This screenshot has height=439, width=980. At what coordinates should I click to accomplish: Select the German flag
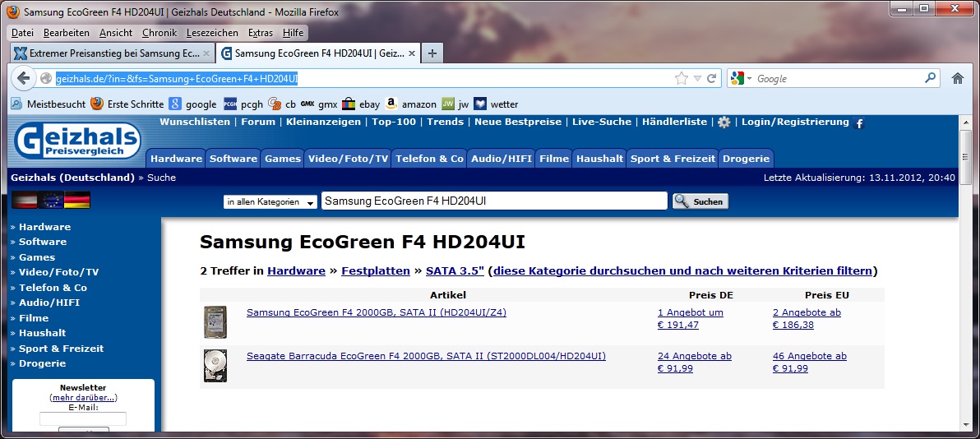[77, 200]
